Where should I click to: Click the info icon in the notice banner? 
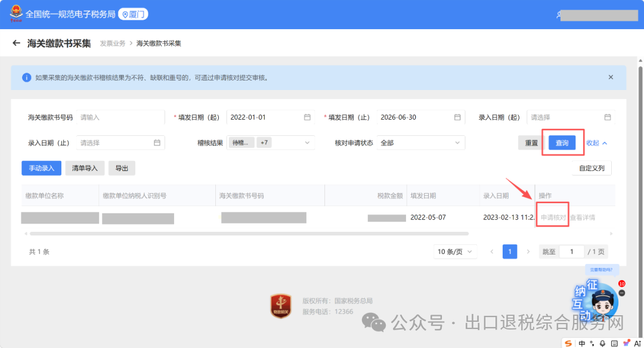pos(27,77)
